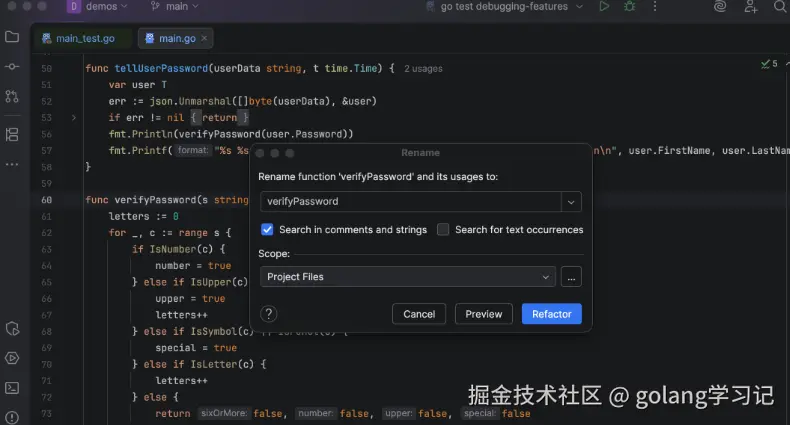
Task: Click the inspections checkmark widget showing 5
Action: pyautogui.click(x=769, y=64)
